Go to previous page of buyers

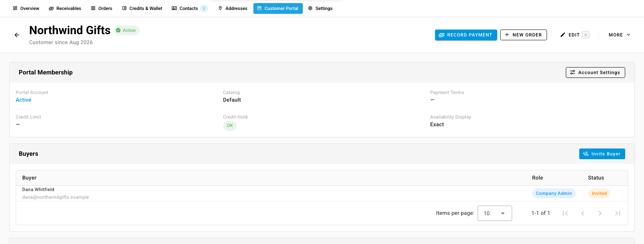(583, 213)
